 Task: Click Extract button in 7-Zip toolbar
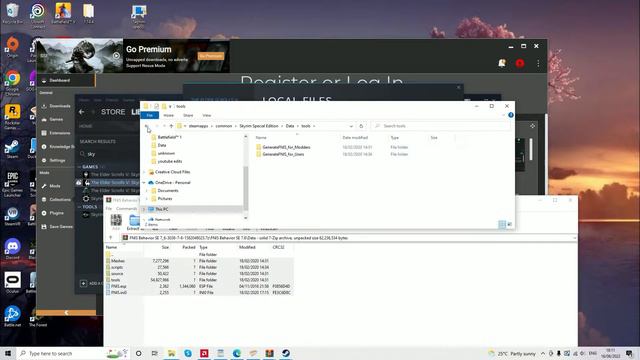tap(133, 223)
